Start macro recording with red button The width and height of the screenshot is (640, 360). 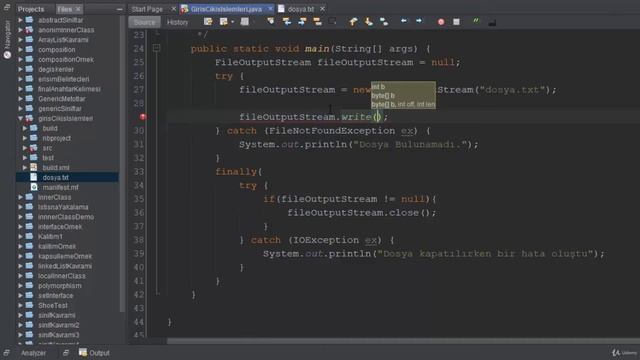[x=441, y=22]
